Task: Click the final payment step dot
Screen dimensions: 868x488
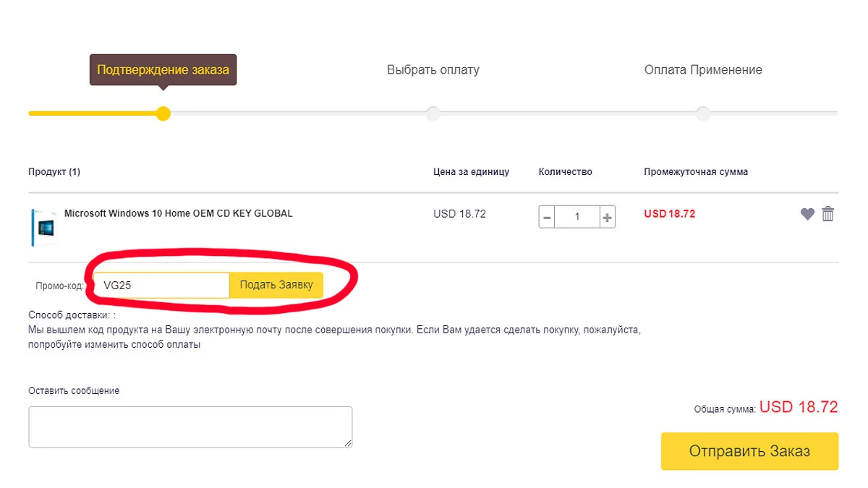Action: pos(702,114)
